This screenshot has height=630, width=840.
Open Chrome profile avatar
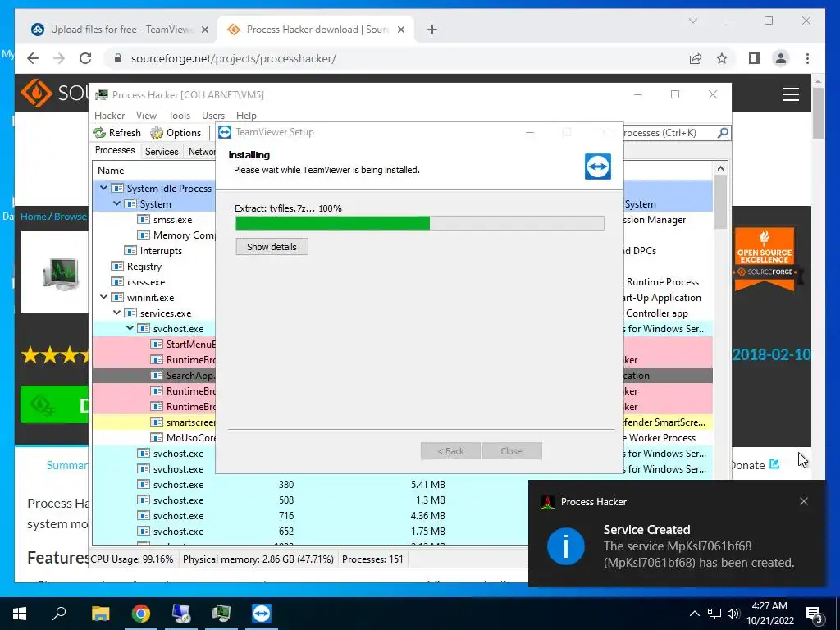(x=781, y=58)
